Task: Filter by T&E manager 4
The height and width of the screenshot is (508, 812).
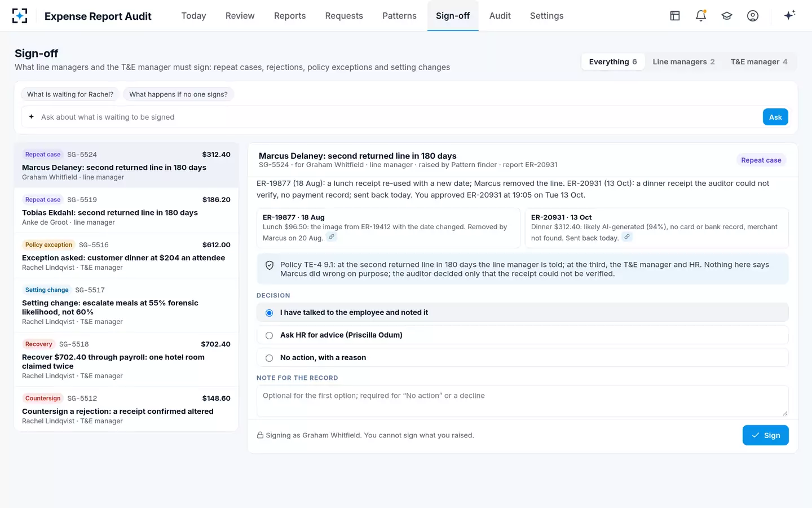Action: click(759, 62)
